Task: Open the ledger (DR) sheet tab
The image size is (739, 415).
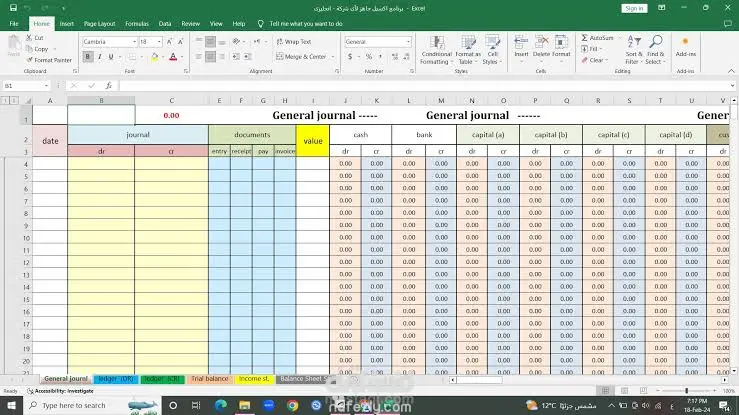Action: 116,379
